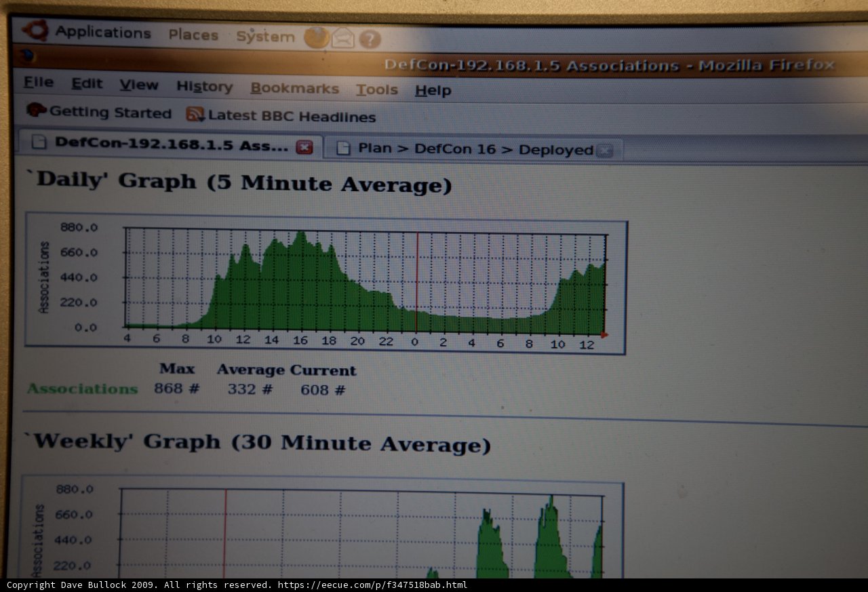Click the Getting Started bookmark icon

[x=36, y=110]
